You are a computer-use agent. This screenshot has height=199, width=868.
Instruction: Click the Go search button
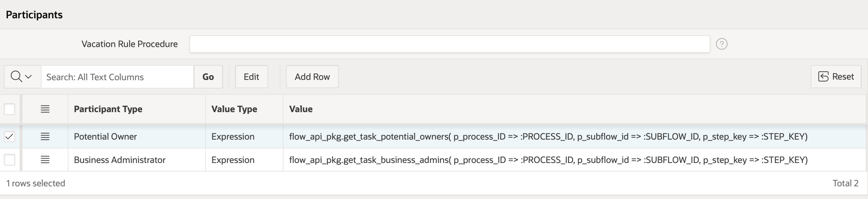(x=208, y=77)
